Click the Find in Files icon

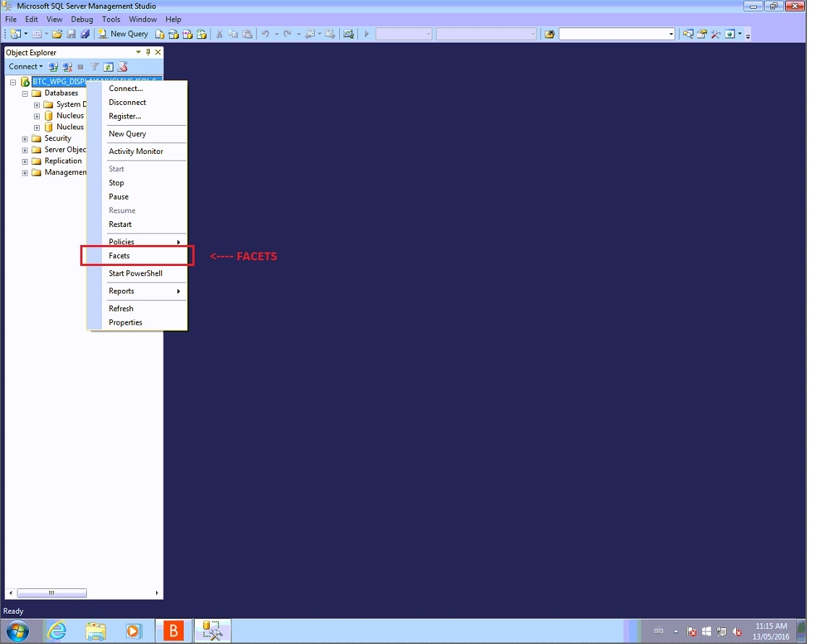(550, 34)
